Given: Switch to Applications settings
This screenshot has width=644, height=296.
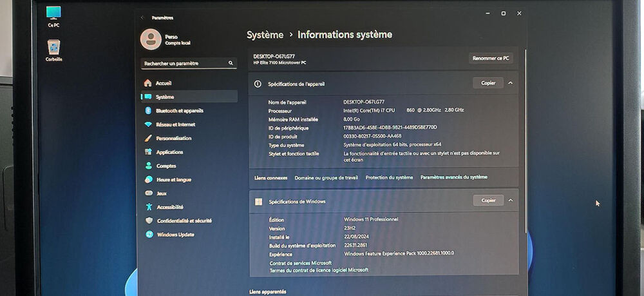Looking at the screenshot, I should [189, 152].
